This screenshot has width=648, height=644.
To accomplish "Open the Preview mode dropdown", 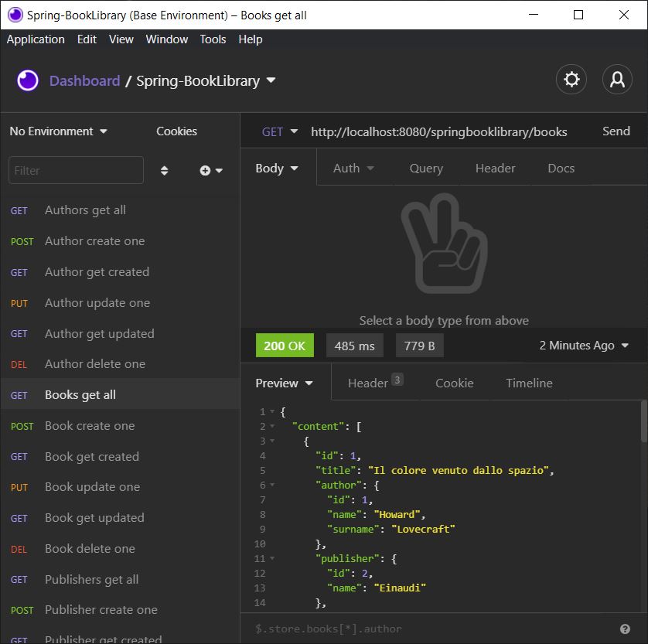I will pyautogui.click(x=284, y=383).
